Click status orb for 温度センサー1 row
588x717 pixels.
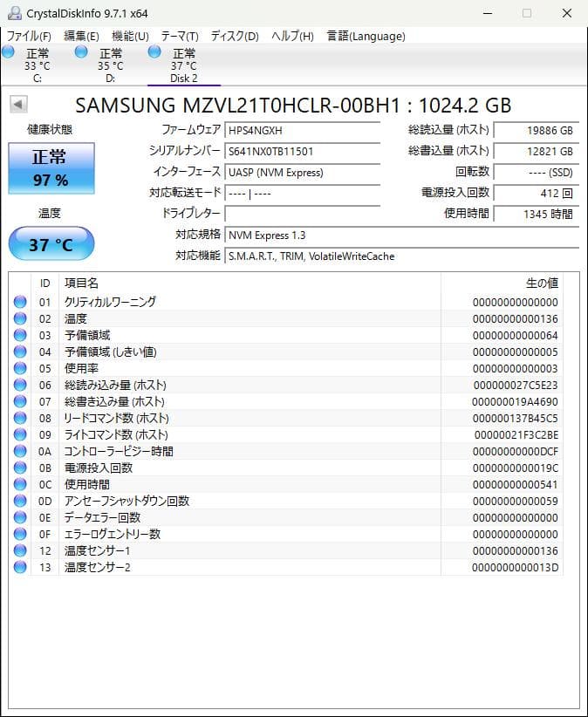pyautogui.click(x=20, y=550)
